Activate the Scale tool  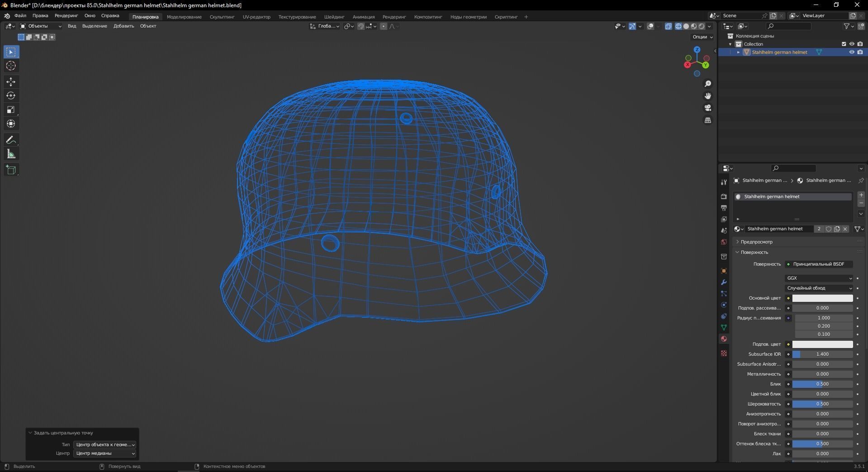click(11, 110)
